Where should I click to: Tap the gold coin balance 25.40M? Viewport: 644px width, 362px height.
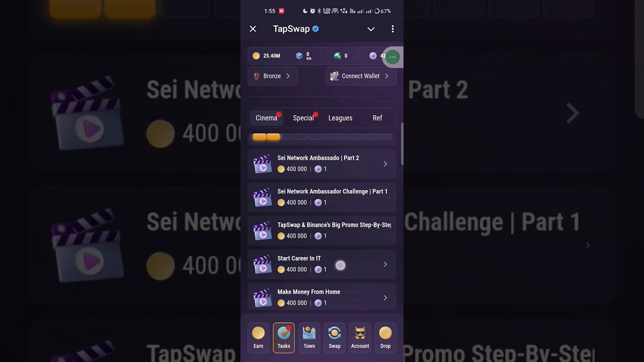(x=267, y=56)
